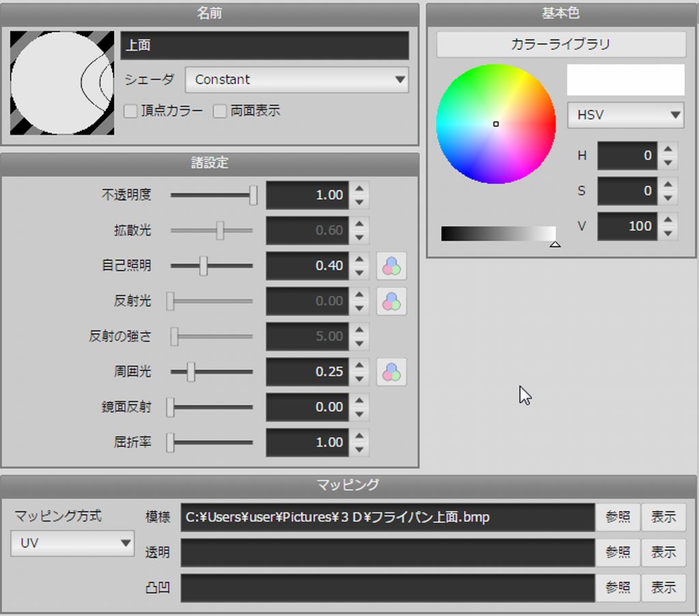
Task: Click the 不透明度 slider handle
Action: click(x=253, y=195)
